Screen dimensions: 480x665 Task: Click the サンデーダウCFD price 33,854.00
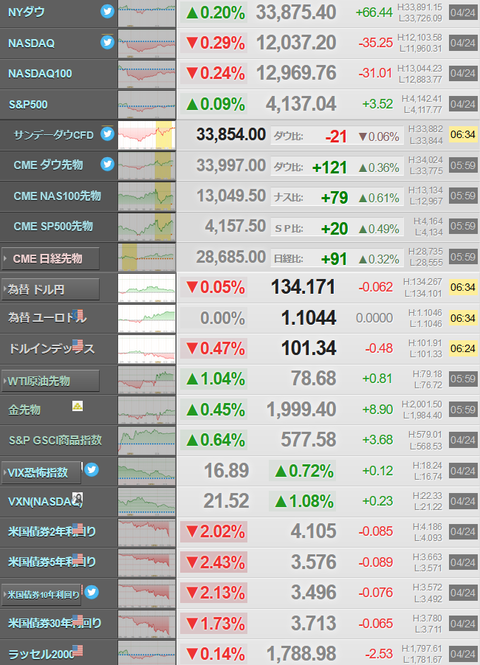(231, 134)
